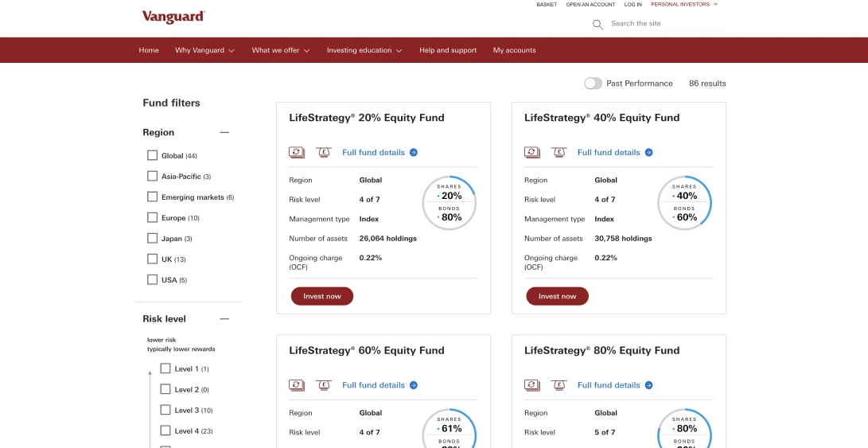Click the LifeStrategy 60% allocation donut chart
The height and width of the screenshot is (448, 868).
(x=450, y=428)
